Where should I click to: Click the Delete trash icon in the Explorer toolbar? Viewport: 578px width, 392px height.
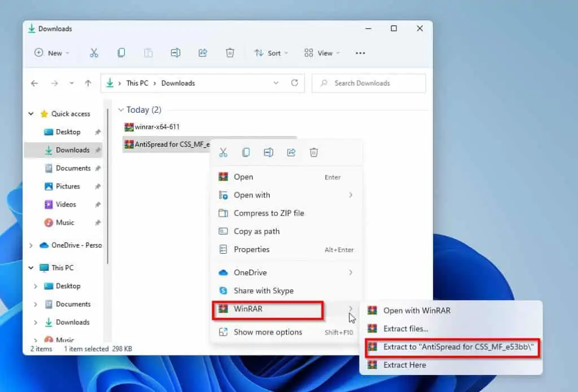pos(230,53)
